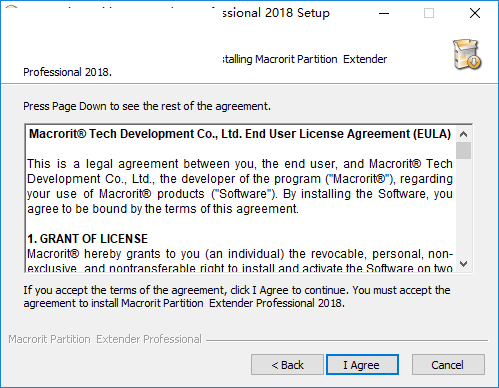Screen dimensions: 499x388
Task: Click the "1. GRANT OF LICENSE" heading
Action: (x=88, y=239)
